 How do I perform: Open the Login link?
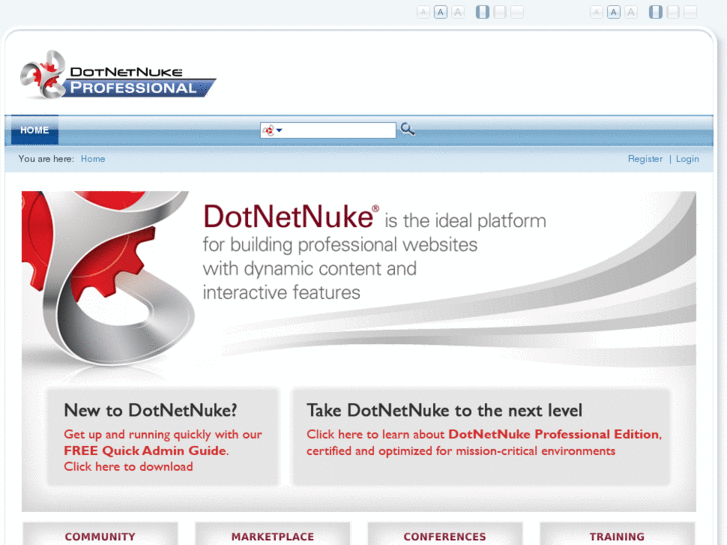coord(687,159)
